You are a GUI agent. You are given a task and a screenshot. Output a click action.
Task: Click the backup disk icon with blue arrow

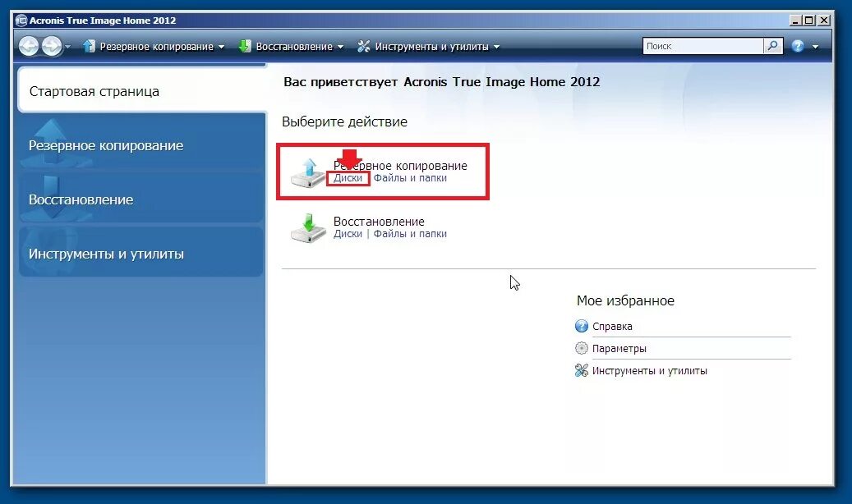[309, 172]
